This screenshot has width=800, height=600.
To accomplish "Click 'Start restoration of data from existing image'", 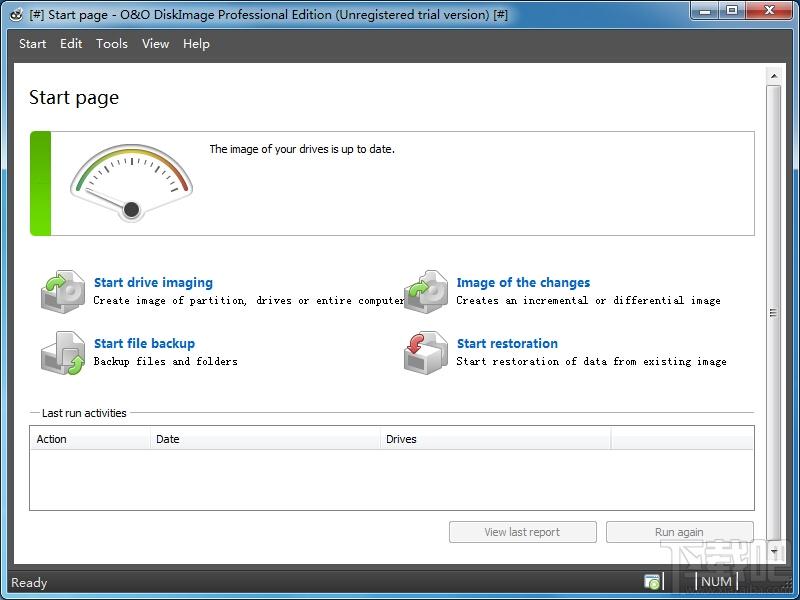I will pyautogui.click(x=591, y=361).
